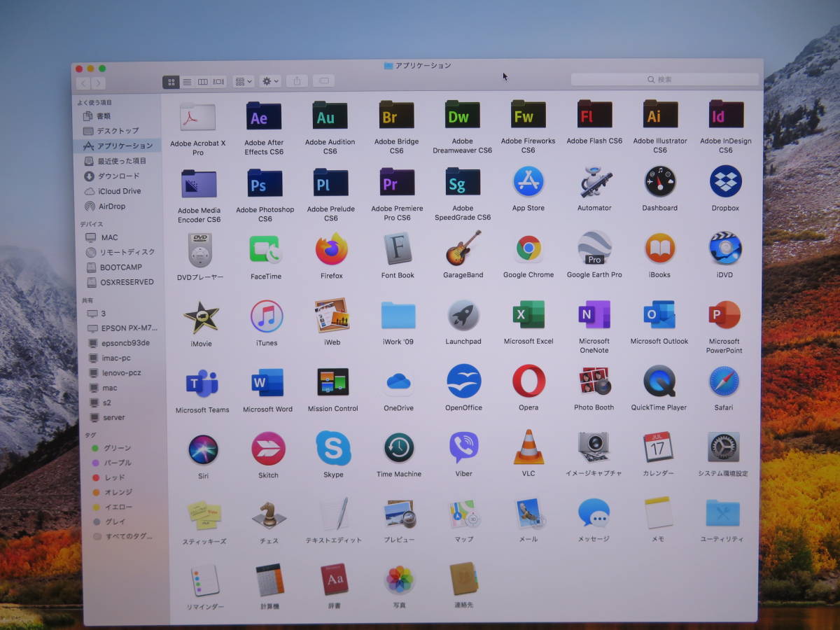This screenshot has width=840, height=630.
Task: Switch to Cover Flow view
Action: click(x=218, y=81)
